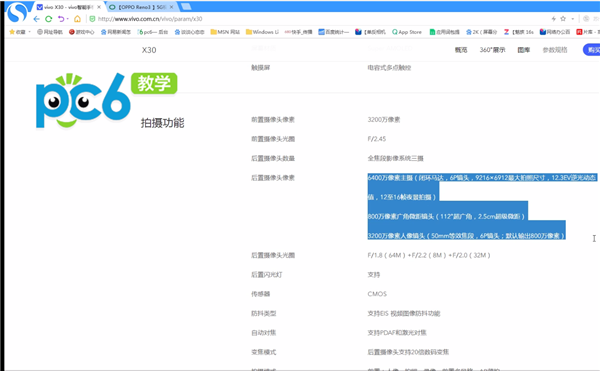The height and width of the screenshot is (371, 600).
Task: Open the pc6 后台 bookmark
Action: (x=153, y=32)
